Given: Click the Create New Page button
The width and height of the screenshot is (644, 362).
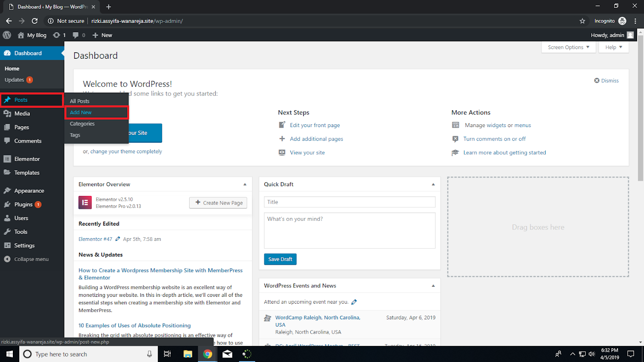Looking at the screenshot, I should (x=218, y=203).
